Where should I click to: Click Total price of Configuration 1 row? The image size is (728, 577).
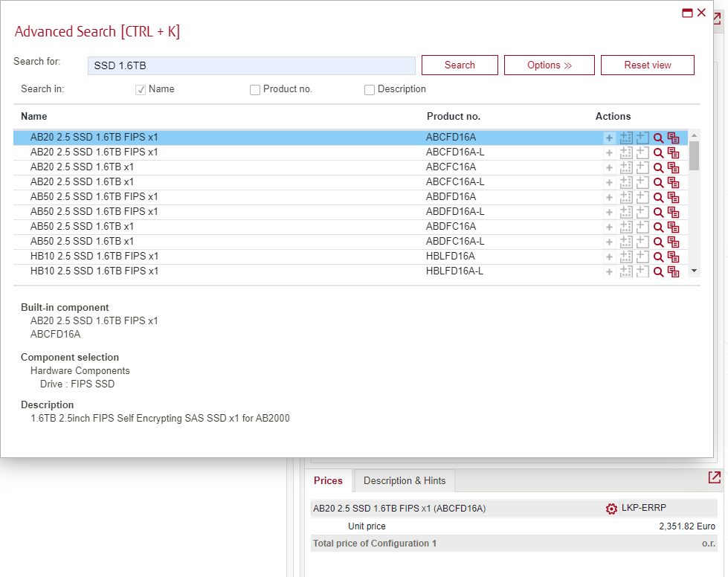point(514,543)
